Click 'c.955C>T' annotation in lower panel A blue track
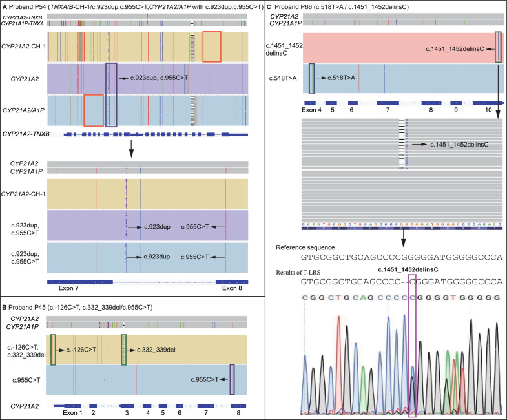507x420 pixels. click(x=194, y=257)
